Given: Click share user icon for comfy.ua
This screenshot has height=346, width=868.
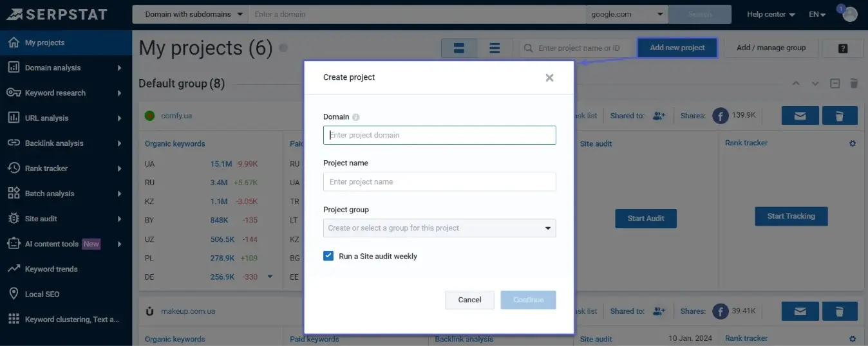Looking at the screenshot, I should point(659,116).
